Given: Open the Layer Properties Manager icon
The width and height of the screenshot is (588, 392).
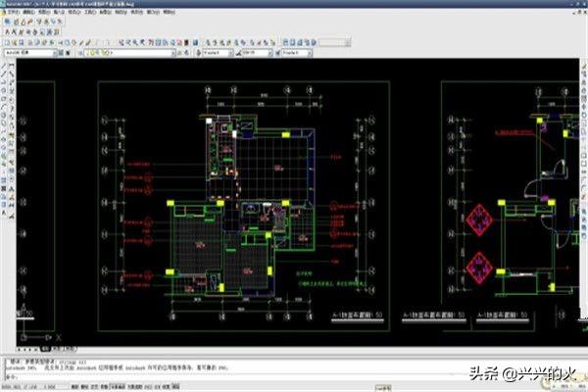Looking at the screenshot, I should 80,53.
